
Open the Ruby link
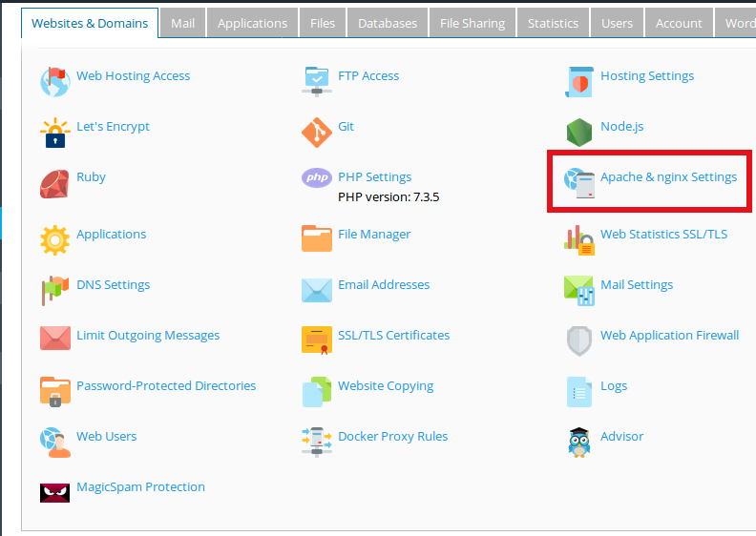tap(91, 177)
